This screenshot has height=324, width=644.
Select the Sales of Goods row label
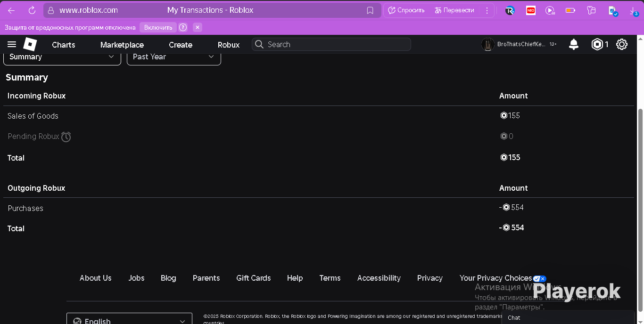[33, 116]
